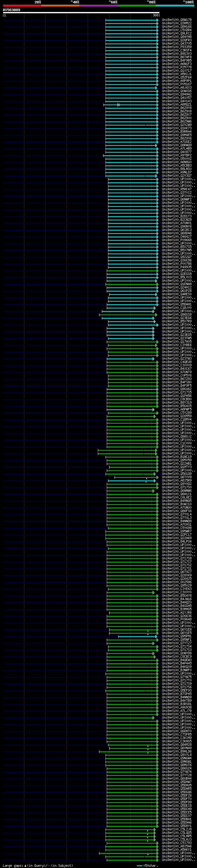Select hit label UniRef100_A5HC47
197x868 pixels.
click(177, 189)
